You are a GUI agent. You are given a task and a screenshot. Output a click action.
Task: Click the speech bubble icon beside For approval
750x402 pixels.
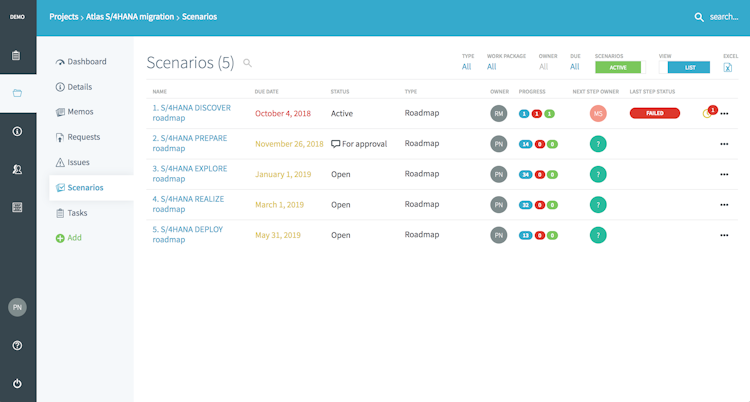point(335,144)
